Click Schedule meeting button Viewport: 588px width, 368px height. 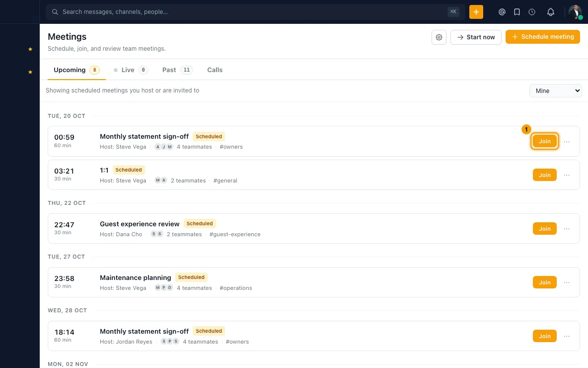[543, 37]
